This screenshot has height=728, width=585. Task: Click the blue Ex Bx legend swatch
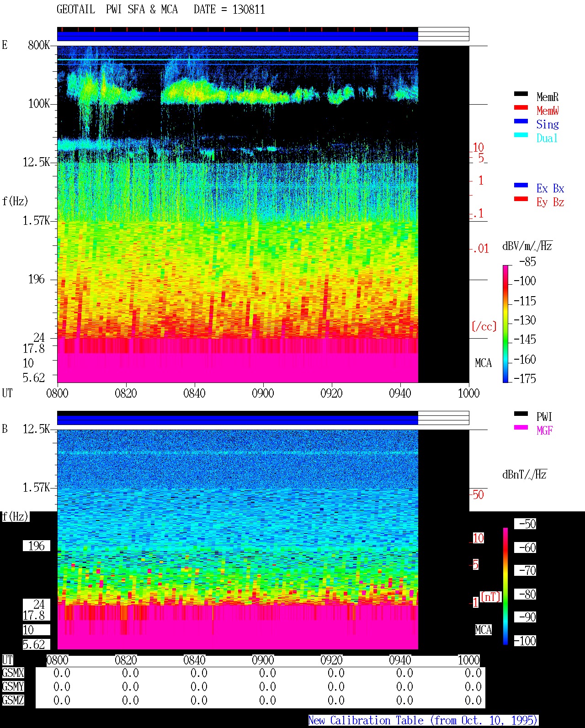click(521, 186)
